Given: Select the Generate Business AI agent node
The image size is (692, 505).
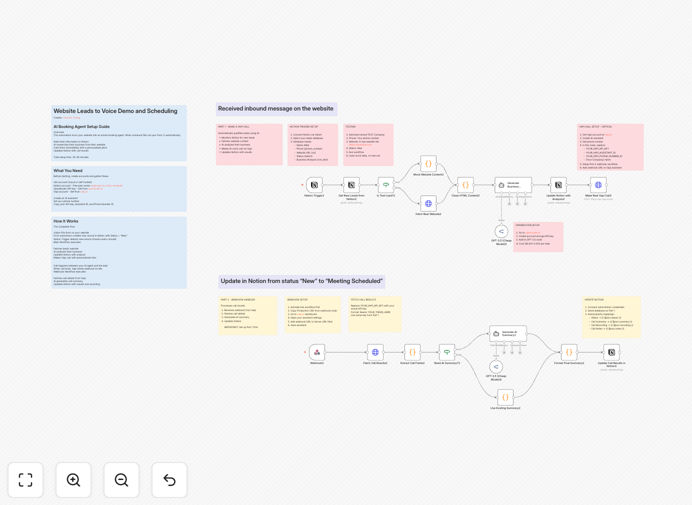Looking at the screenshot, I should (x=513, y=185).
